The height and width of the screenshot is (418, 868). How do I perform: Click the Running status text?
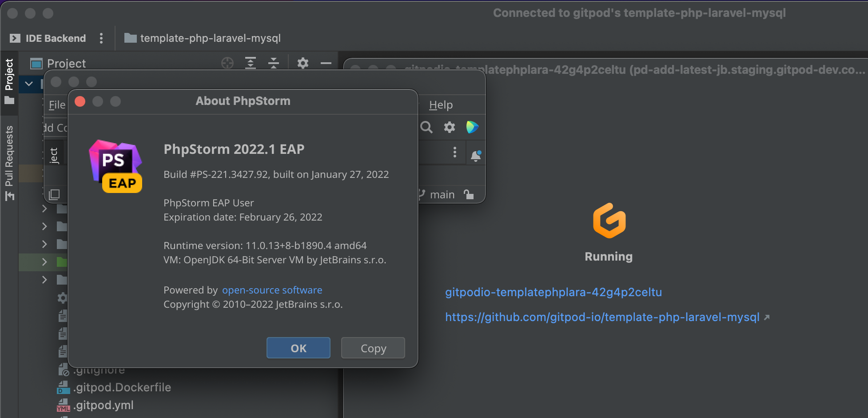[609, 257]
